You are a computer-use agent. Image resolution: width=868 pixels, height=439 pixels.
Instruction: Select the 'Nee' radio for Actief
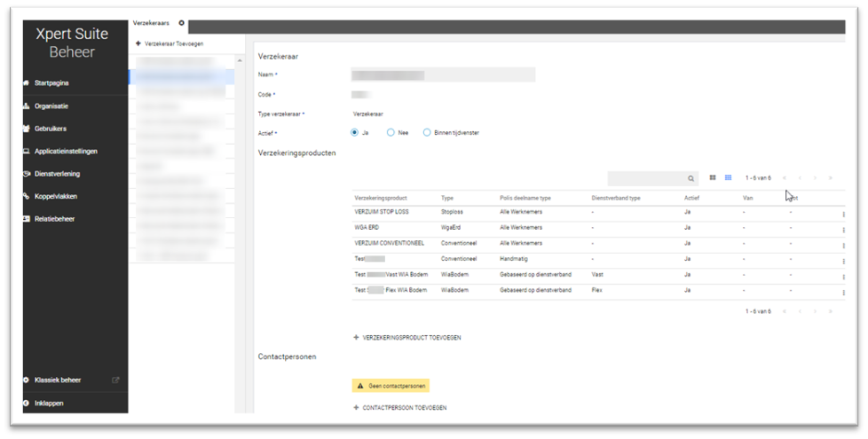(x=391, y=133)
